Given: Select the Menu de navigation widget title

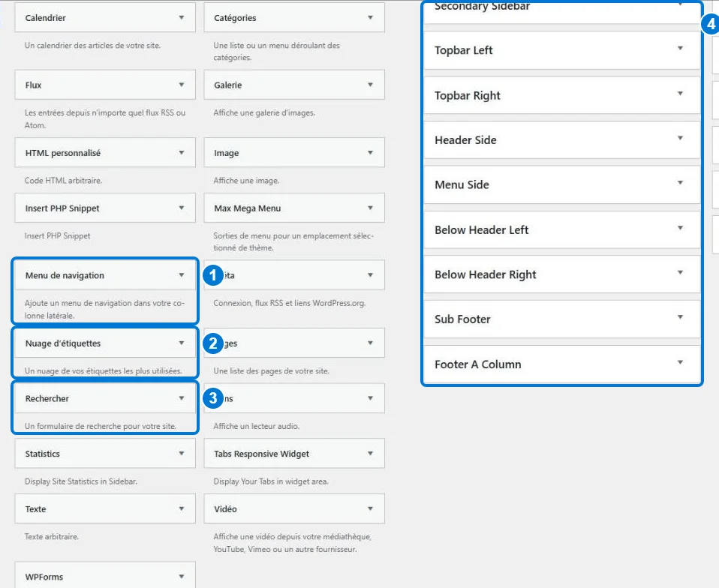Looking at the screenshot, I should 65,275.
